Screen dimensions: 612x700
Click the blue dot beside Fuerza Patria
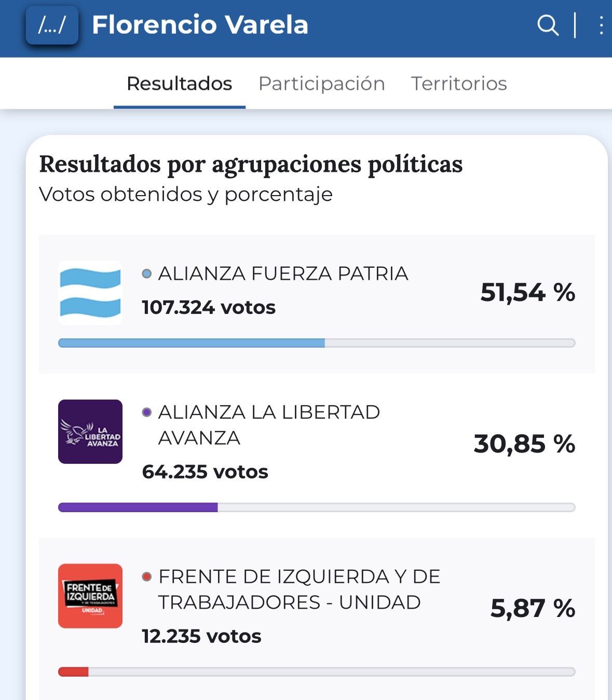coord(147,273)
